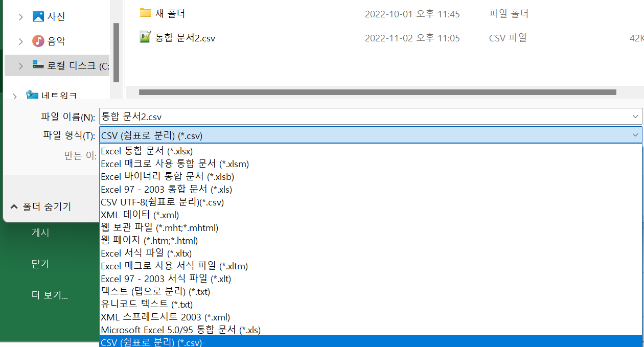Viewport: 644px width, 347px height.
Task: Click 게시 in Excel backstage menu
Action: pos(40,233)
